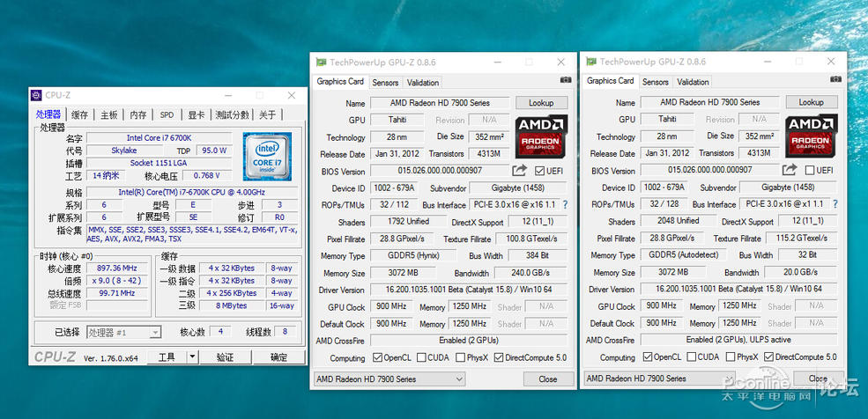This screenshot has width=868, height=419.
Task: Toggle the CUDA checkbox in the left GPU-Z window
Action: [421, 357]
